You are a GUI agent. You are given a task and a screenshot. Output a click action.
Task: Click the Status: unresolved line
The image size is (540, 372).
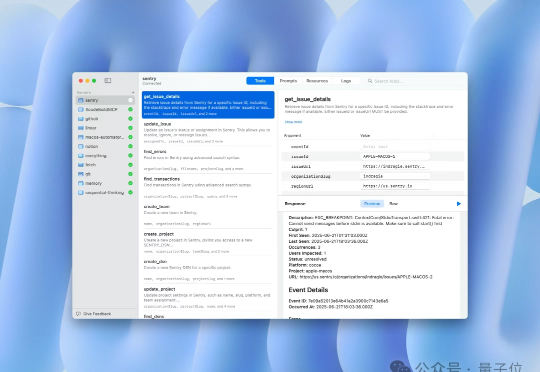[308, 259]
